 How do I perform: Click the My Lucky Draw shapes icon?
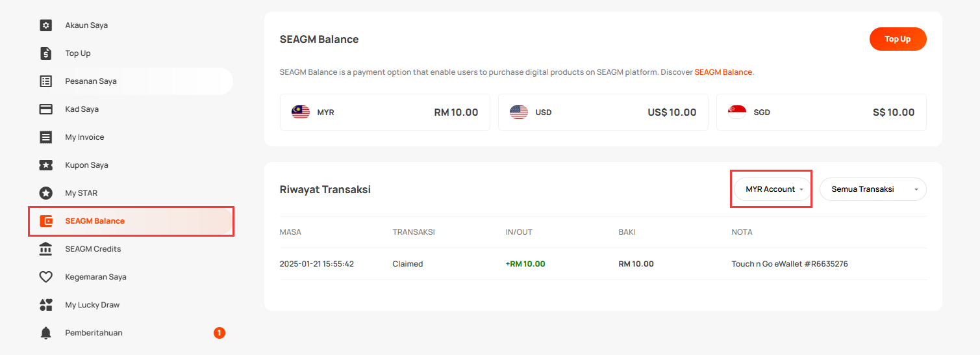click(45, 305)
